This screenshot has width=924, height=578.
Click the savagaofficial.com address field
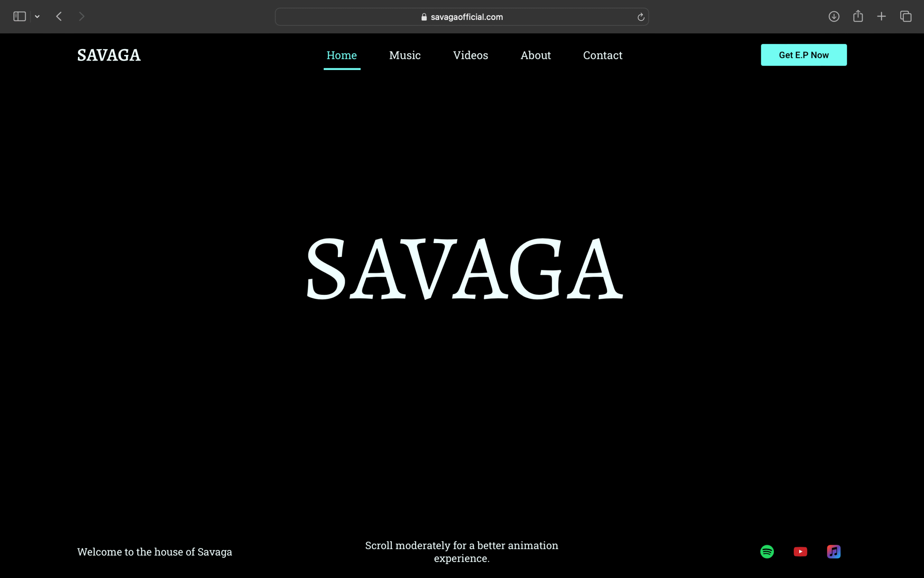tap(462, 17)
